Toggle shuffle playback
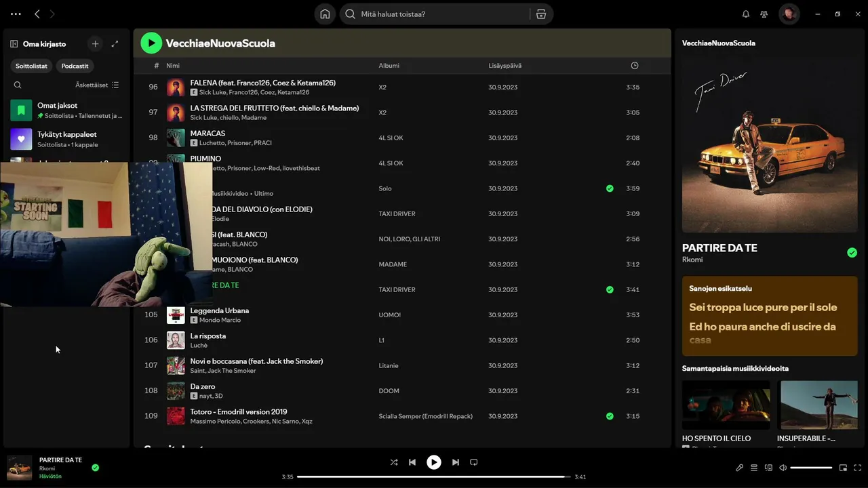The height and width of the screenshot is (488, 868). click(x=393, y=462)
